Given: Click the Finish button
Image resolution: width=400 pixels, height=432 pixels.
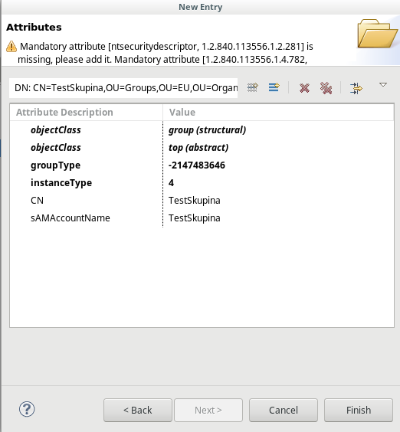Looking at the screenshot, I should point(358,410).
